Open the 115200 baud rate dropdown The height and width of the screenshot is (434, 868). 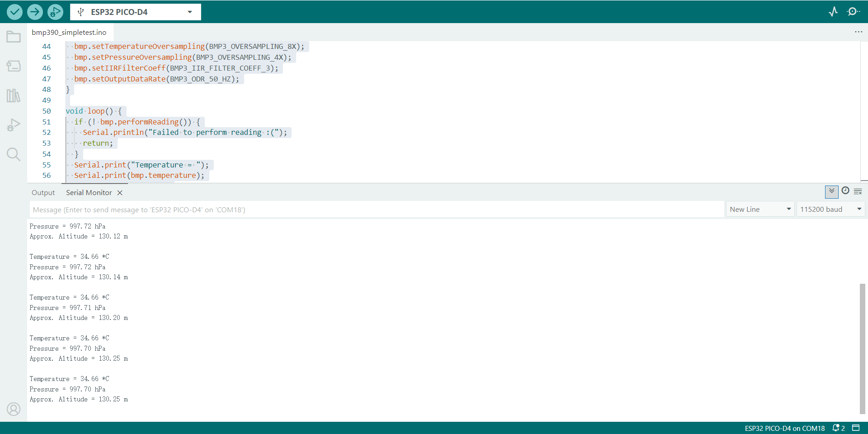pos(830,209)
